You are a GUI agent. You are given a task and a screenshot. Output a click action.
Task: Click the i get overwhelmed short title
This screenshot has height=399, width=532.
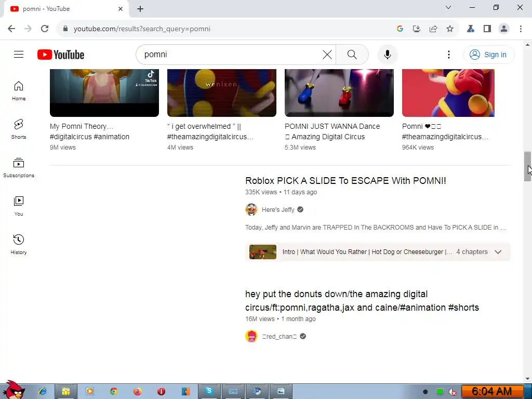tap(210, 131)
